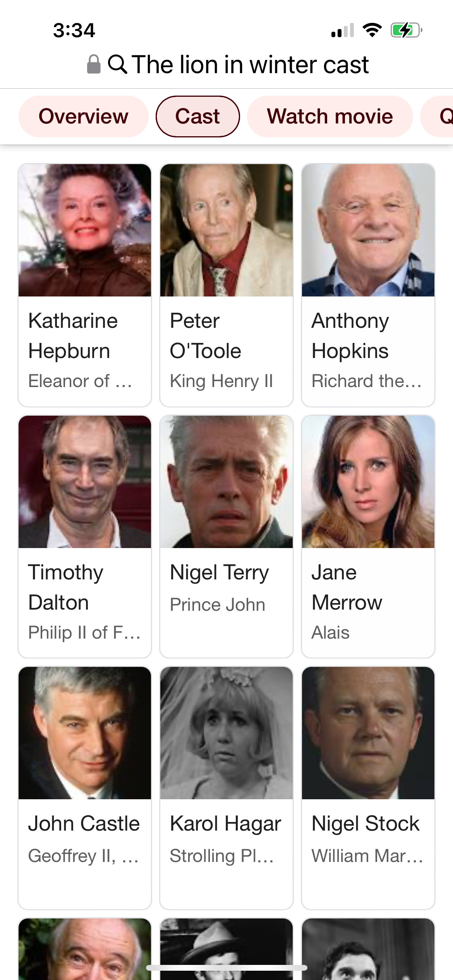Select Karol Hagar name link
Image resolution: width=453 pixels, height=980 pixels.
pos(225,824)
